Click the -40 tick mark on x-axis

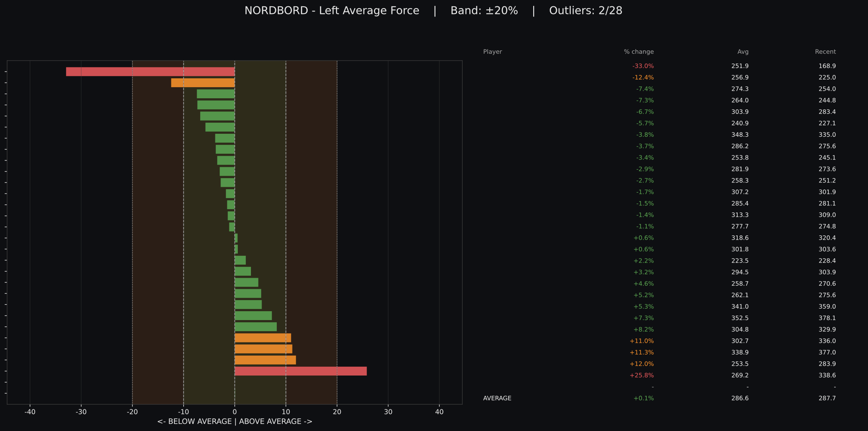(30, 412)
